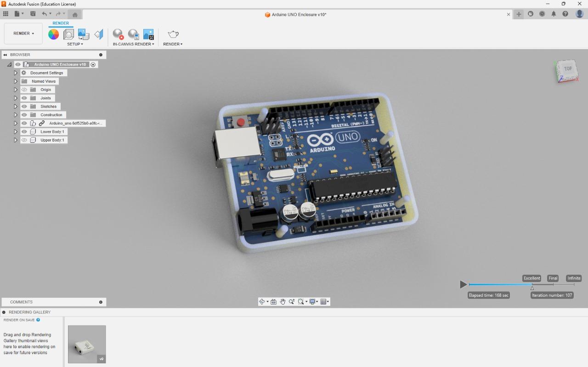Undo the last action
588x367 pixels.
coord(44,14)
